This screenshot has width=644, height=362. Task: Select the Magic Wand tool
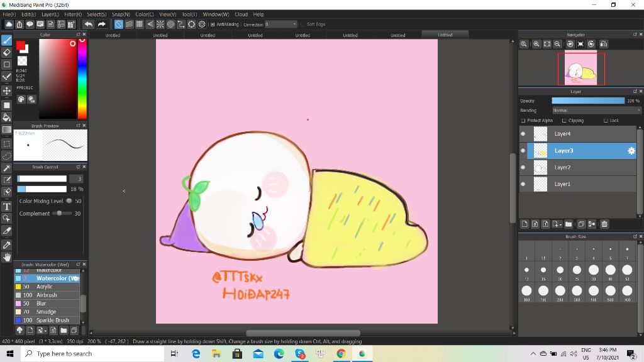point(6,168)
